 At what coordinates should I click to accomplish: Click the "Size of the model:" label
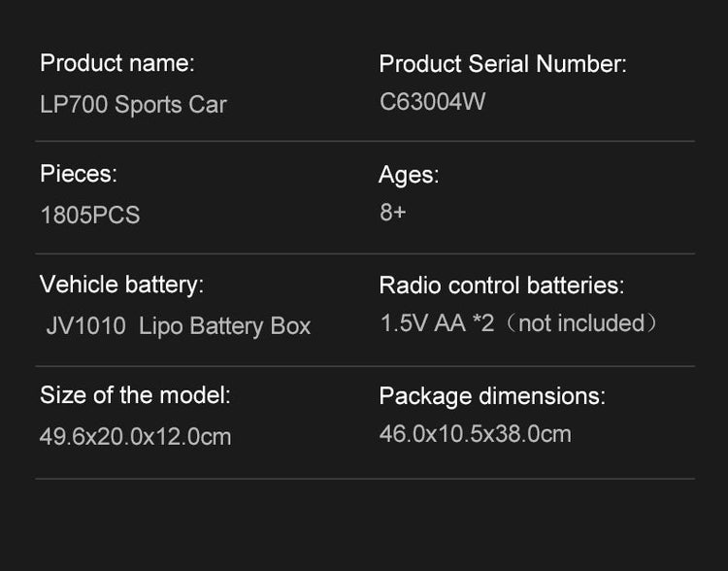(x=135, y=396)
